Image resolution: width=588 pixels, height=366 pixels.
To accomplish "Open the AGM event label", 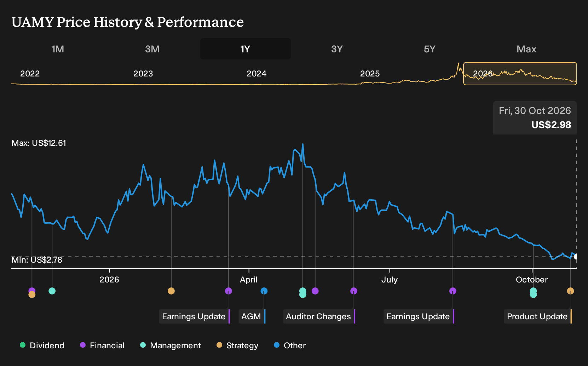I will (x=252, y=316).
